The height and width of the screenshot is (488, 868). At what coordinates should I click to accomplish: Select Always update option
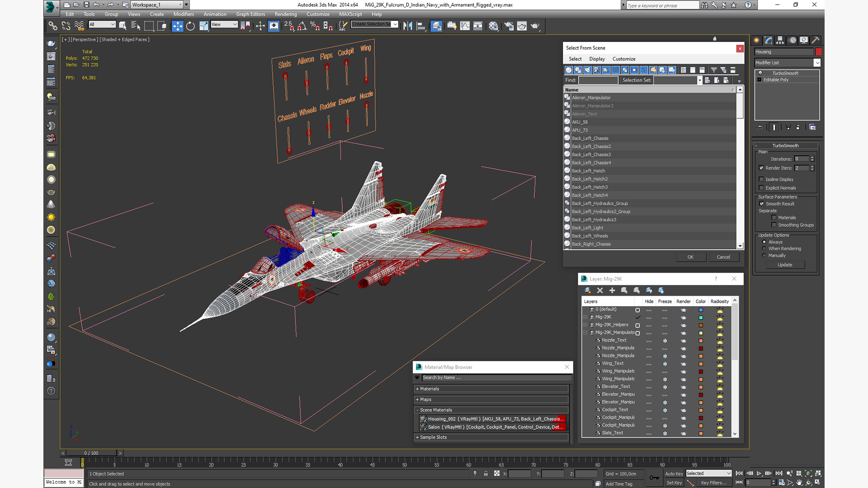tap(764, 242)
